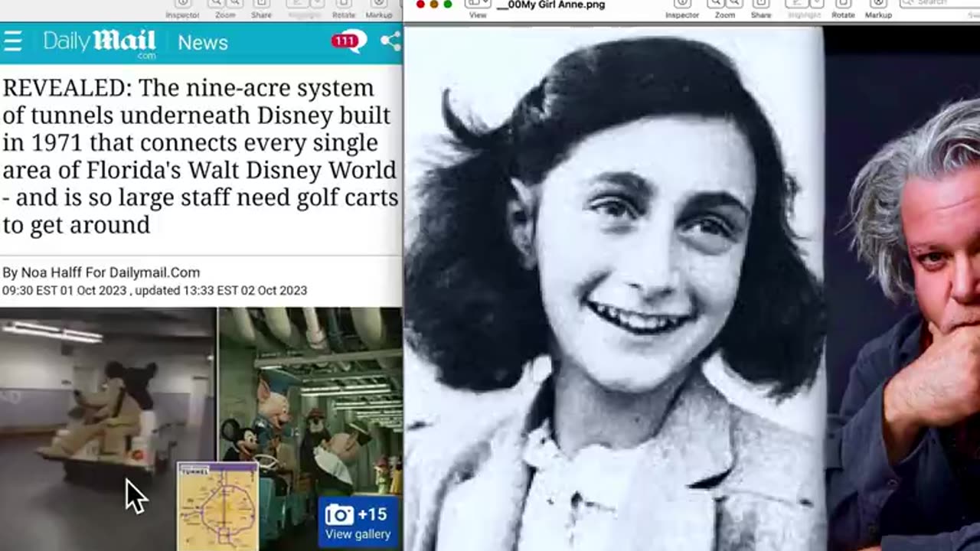980x551 pixels.
Task: Click Markup in the Daily Mail window toolbar
Action: click(378, 9)
